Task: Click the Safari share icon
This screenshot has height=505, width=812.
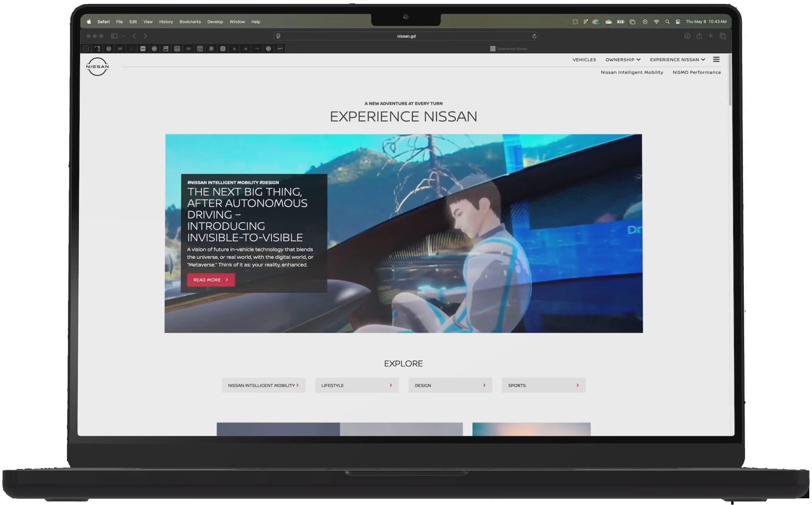Action: pyautogui.click(x=699, y=36)
